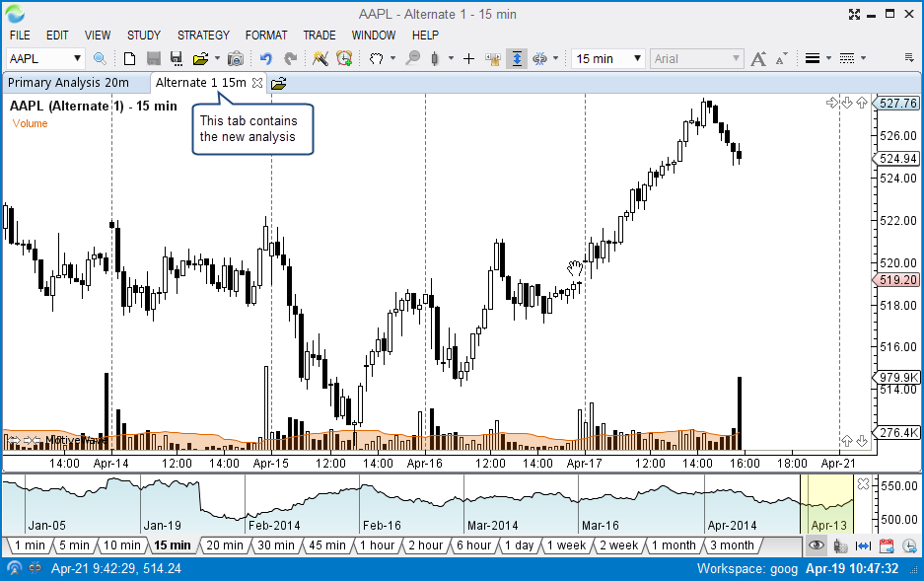Image resolution: width=924 pixels, height=581 pixels.
Task: Increase the font size
Action: 758,58
